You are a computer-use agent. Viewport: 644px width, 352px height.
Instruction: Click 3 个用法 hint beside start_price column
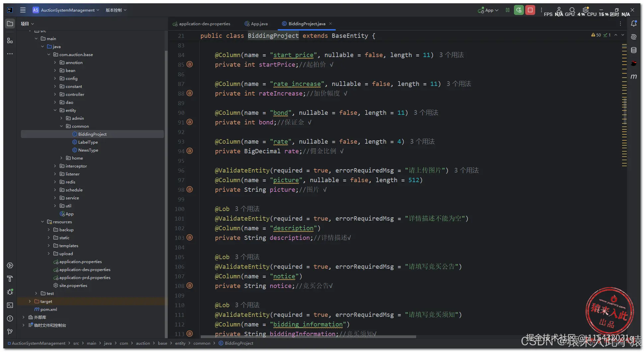[x=452, y=55]
